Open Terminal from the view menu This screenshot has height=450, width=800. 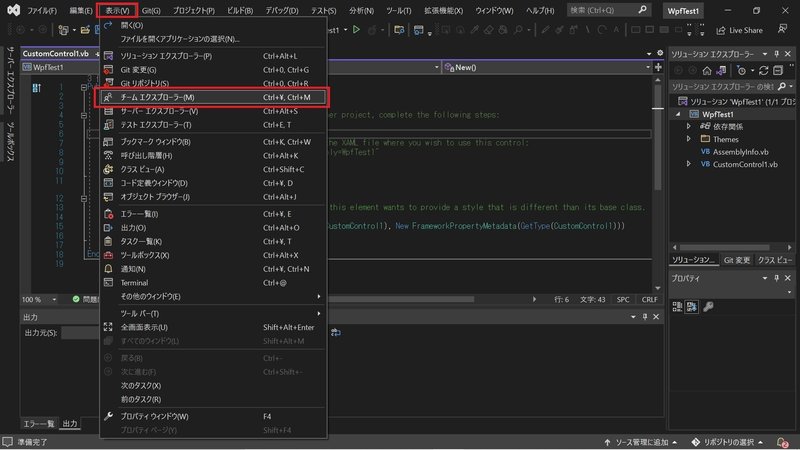(212, 283)
